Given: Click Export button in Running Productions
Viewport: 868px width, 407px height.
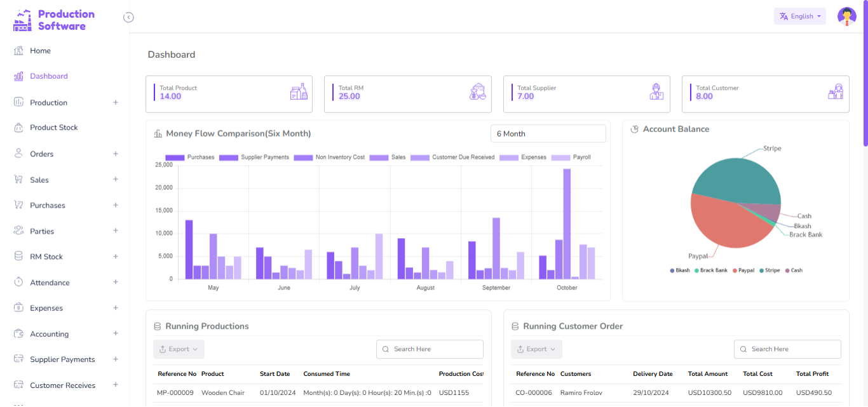Looking at the screenshot, I should coord(179,349).
